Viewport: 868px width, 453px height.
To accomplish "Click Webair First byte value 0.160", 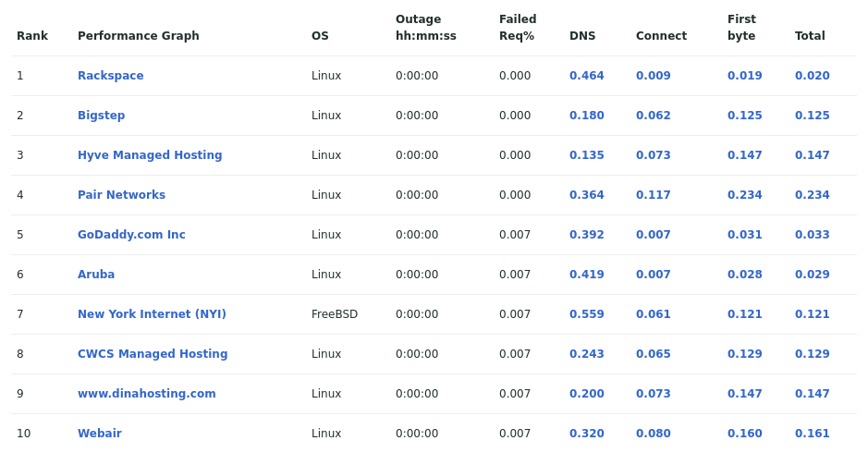I will 744,433.
